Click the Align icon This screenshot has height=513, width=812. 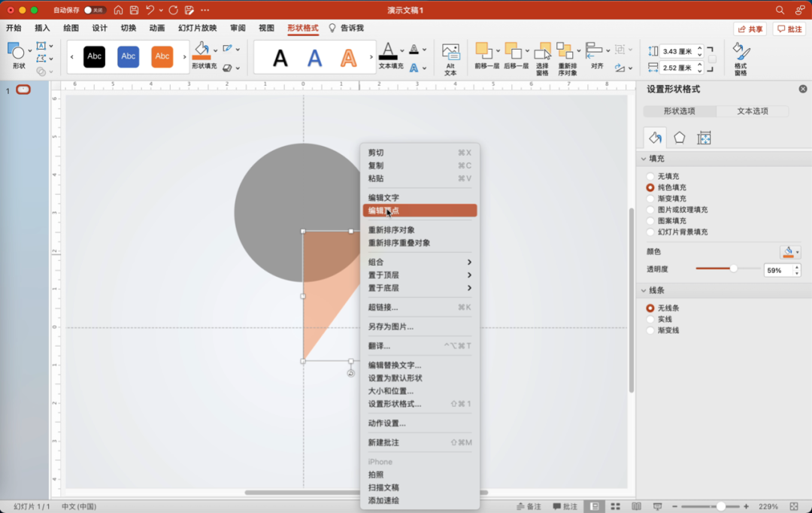[x=593, y=51]
